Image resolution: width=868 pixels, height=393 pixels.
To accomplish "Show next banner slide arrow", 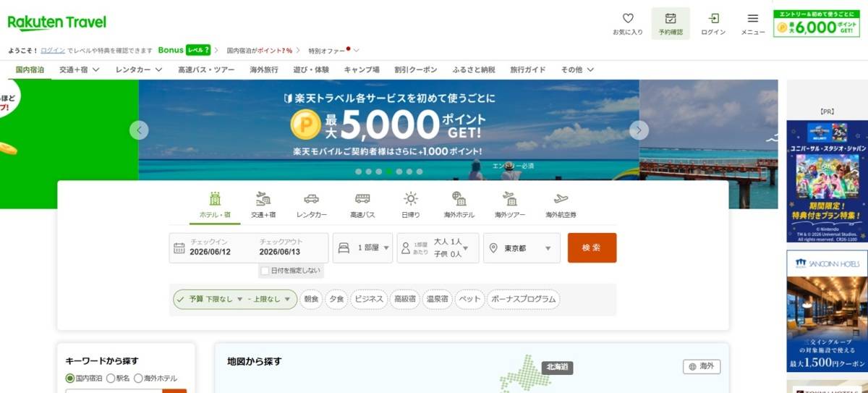I will coord(639,130).
